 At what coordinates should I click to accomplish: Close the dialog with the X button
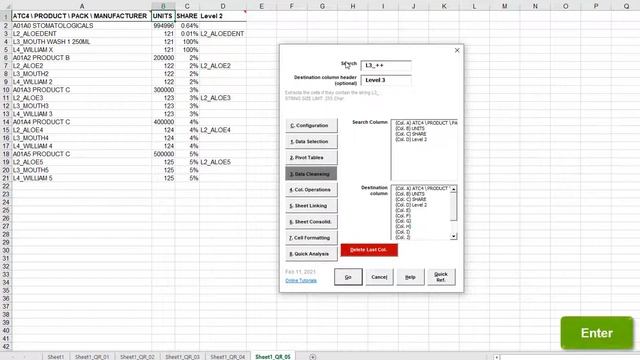tap(457, 50)
